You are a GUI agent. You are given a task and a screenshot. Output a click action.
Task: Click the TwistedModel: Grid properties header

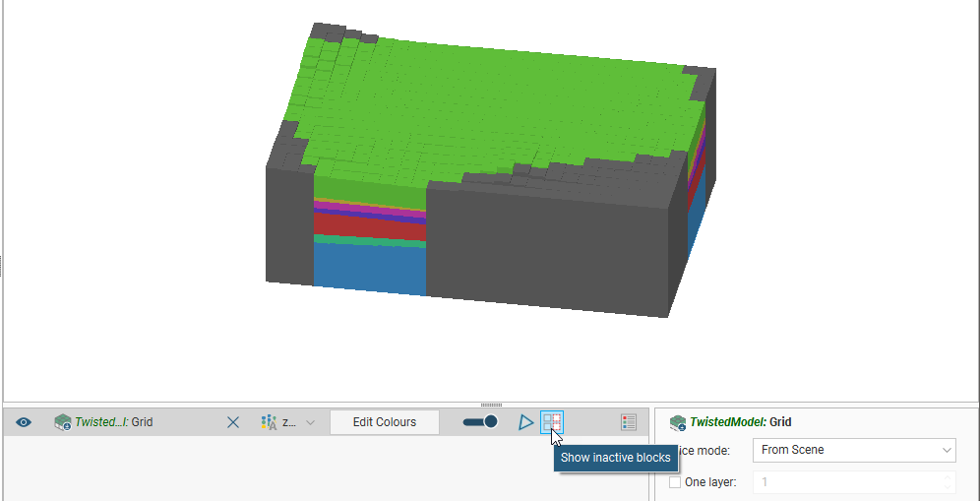(740, 422)
